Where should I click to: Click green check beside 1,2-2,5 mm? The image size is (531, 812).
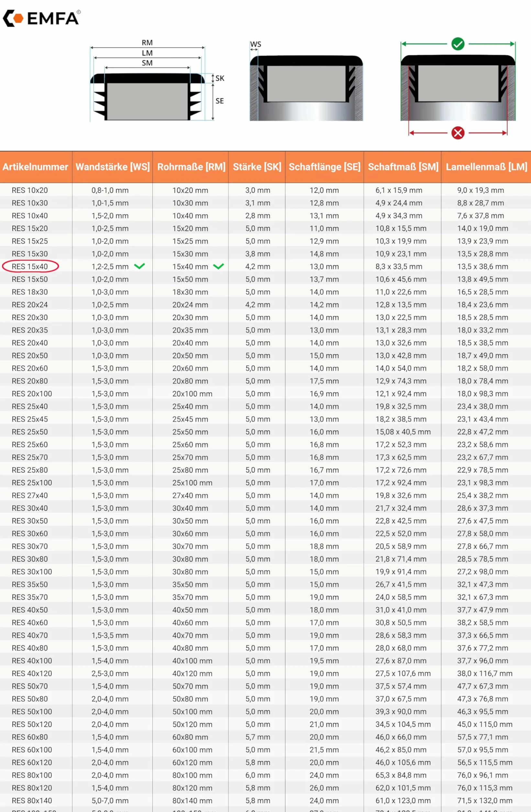click(x=139, y=266)
